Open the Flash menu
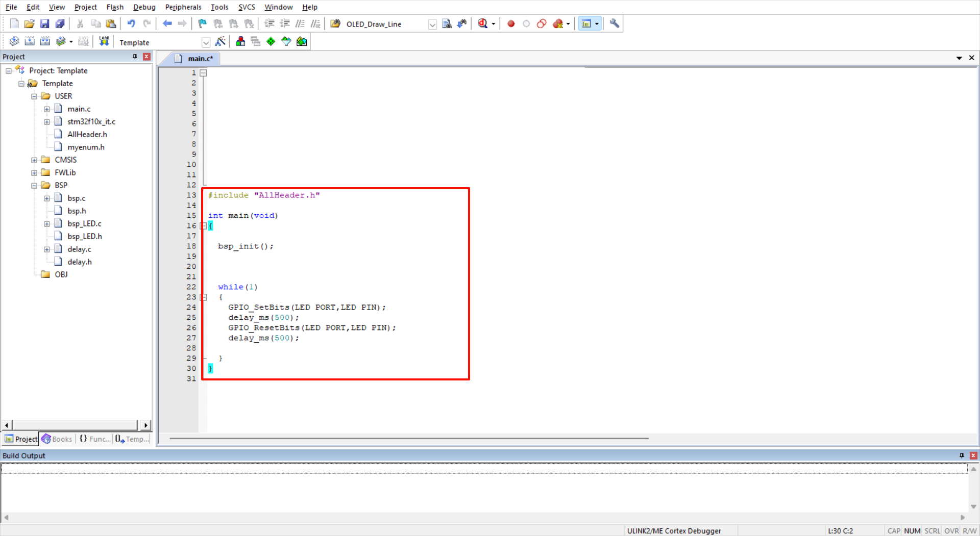 click(115, 7)
